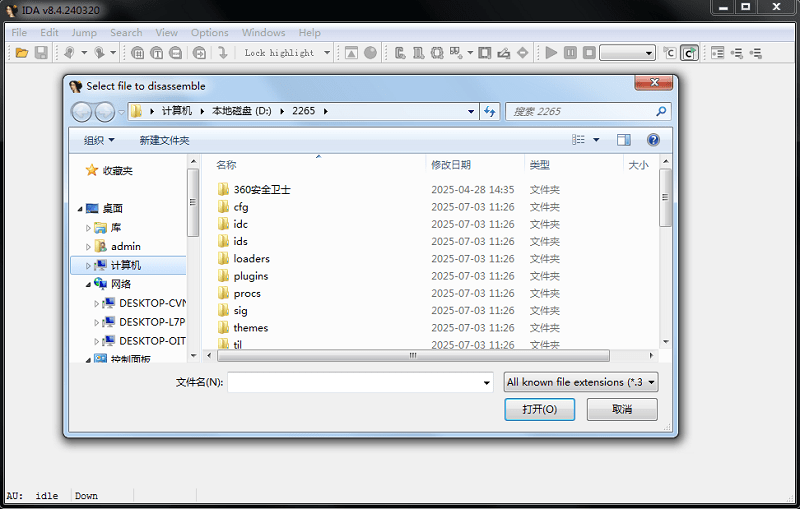
Task: Click the 取消 button
Action: point(622,409)
